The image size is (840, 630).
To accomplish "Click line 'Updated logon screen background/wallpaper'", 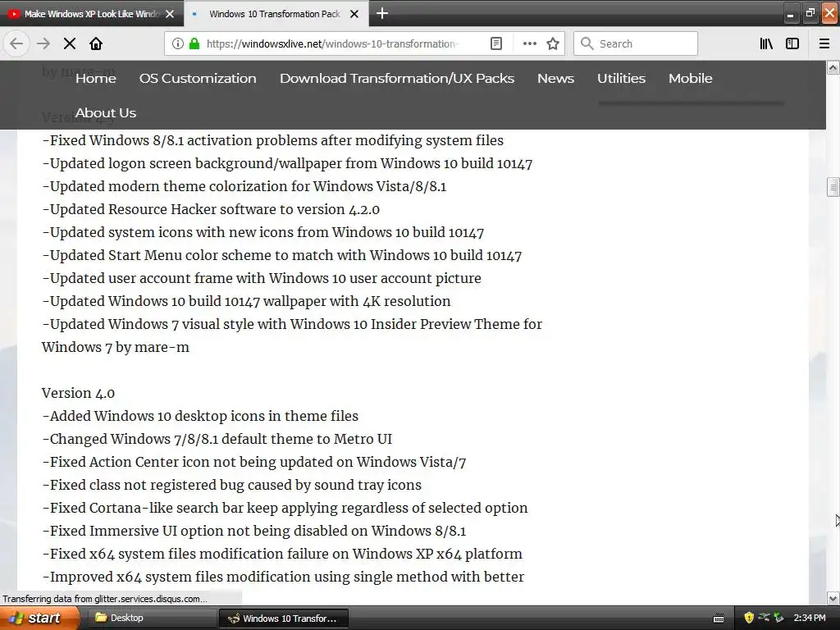I will point(287,163).
